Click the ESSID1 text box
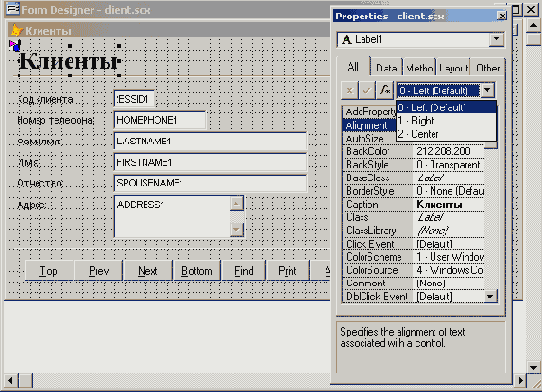 click(134, 99)
